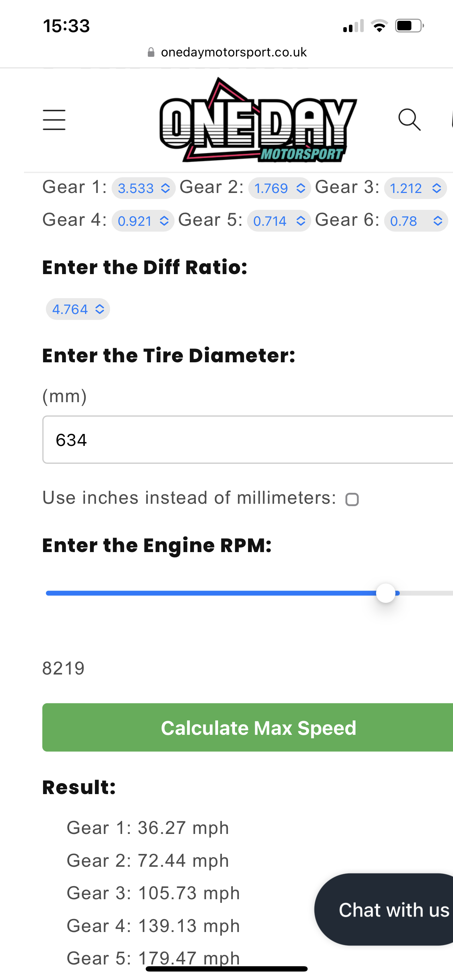The width and height of the screenshot is (453, 980).
Task: Enable the use inches instead checkbox
Action: point(352,500)
